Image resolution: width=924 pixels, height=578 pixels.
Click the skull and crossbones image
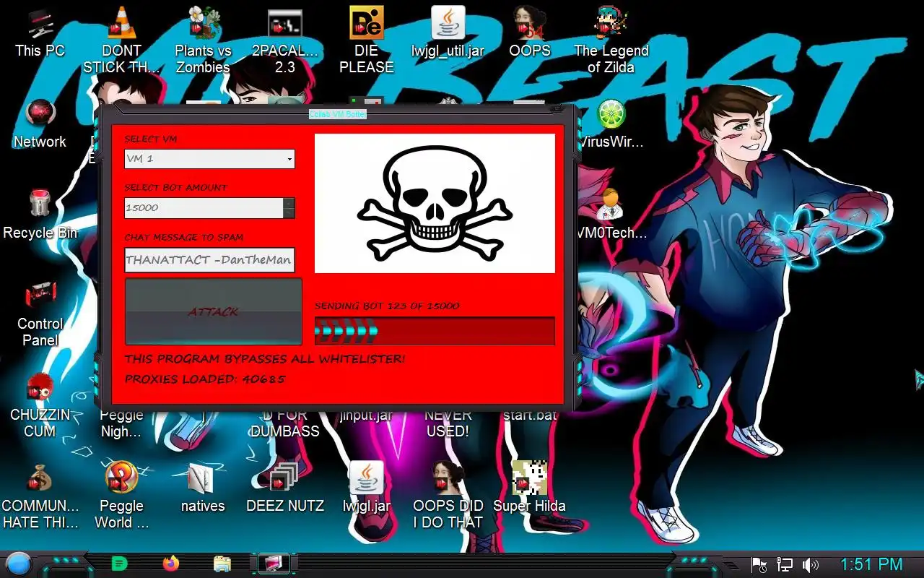click(435, 203)
